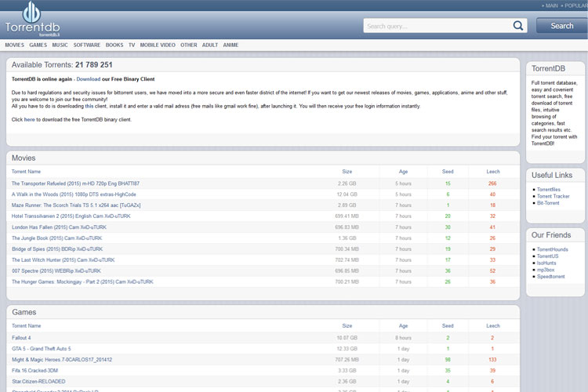Click IsoHunts in Our Friends
The width and height of the screenshot is (588, 392).
(x=546, y=263)
